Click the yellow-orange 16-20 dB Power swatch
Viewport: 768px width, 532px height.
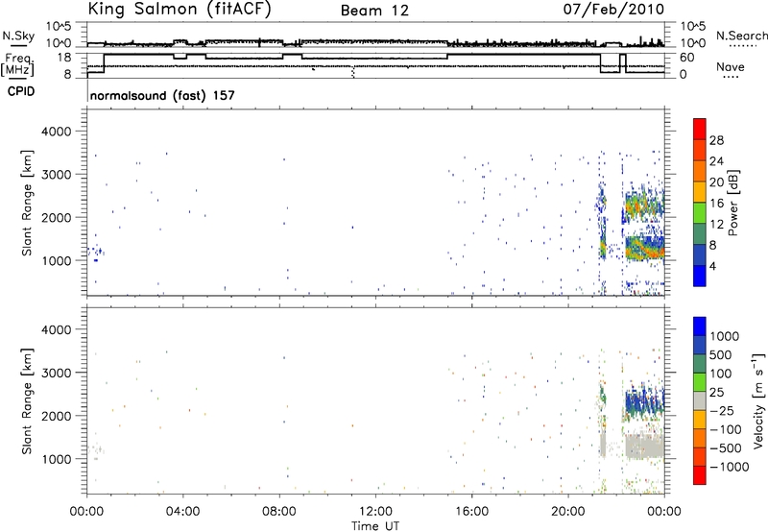click(700, 192)
